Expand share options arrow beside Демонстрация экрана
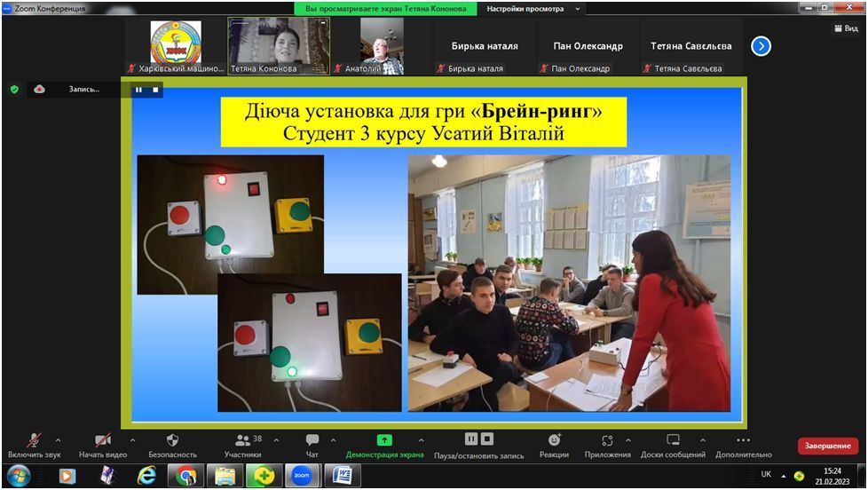The width and height of the screenshot is (868, 490). (x=422, y=440)
